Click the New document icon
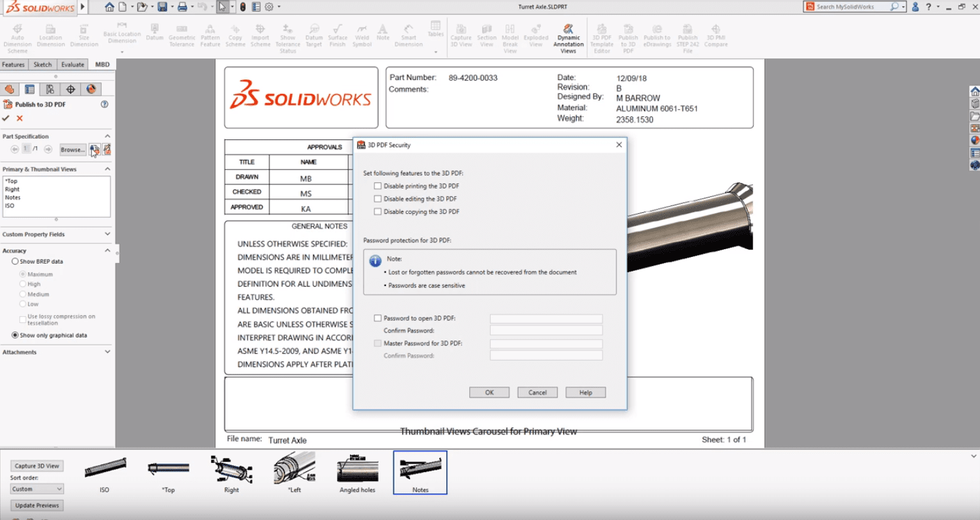The width and height of the screenshot is (980, 520). (122, 7)
